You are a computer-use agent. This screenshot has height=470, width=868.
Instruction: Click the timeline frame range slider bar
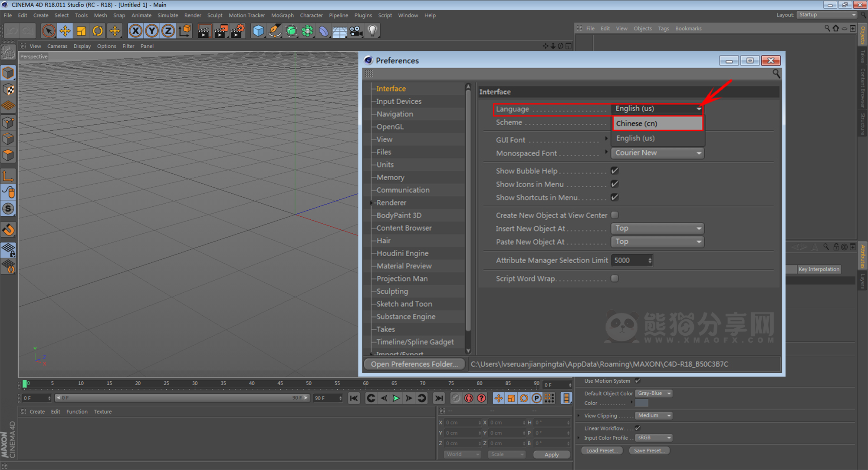coord(182,398)
